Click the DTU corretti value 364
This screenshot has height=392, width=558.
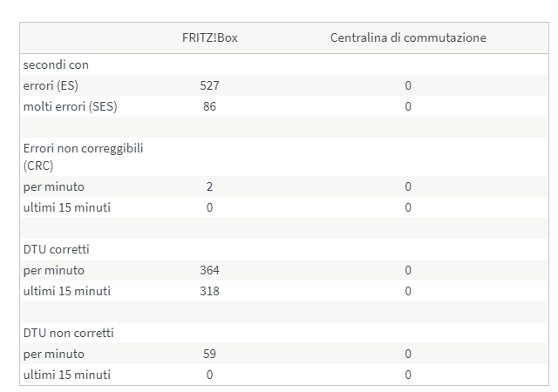coord(209,270)
